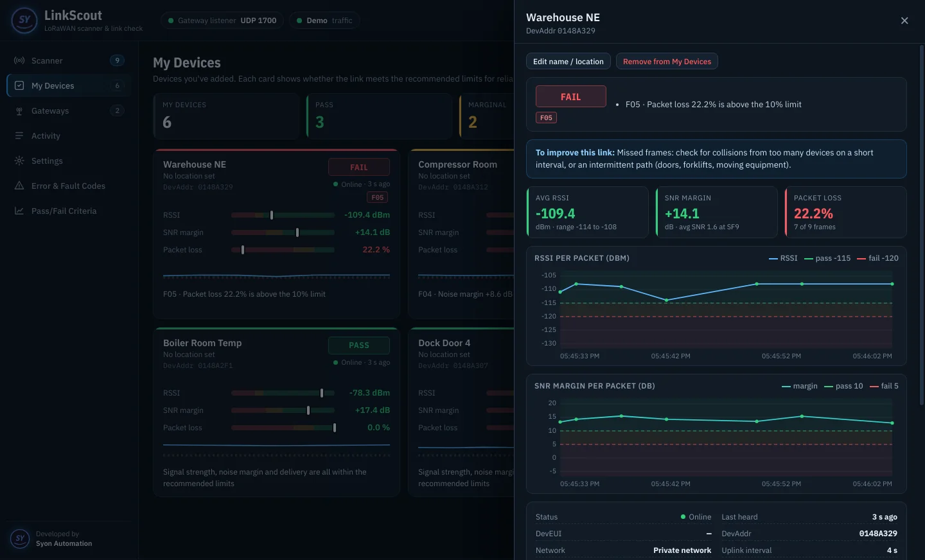
Task: Open the Boiler Room Temp device card
Action: tap(276, 412)
